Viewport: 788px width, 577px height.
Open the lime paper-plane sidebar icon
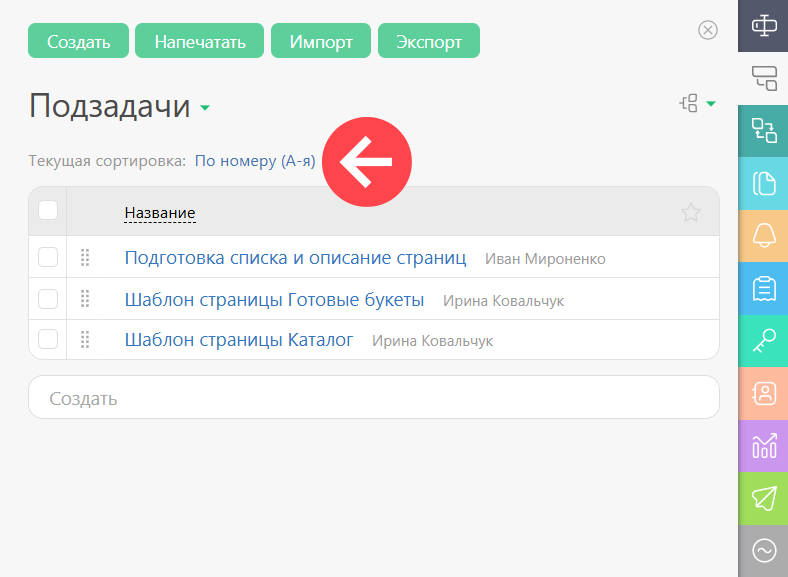[x=763, y=498]
